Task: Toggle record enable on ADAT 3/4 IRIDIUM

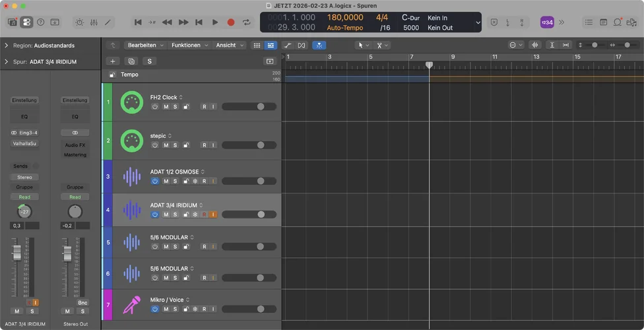Action: (x=205, y=214)
